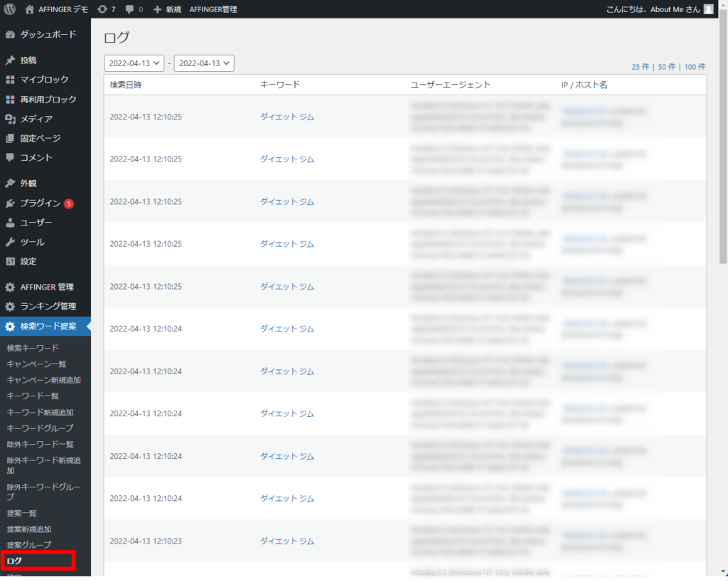This screenshot has height=582, width=728.
Task: Open the 外観 appearance menu
Action: coord(28,183)
